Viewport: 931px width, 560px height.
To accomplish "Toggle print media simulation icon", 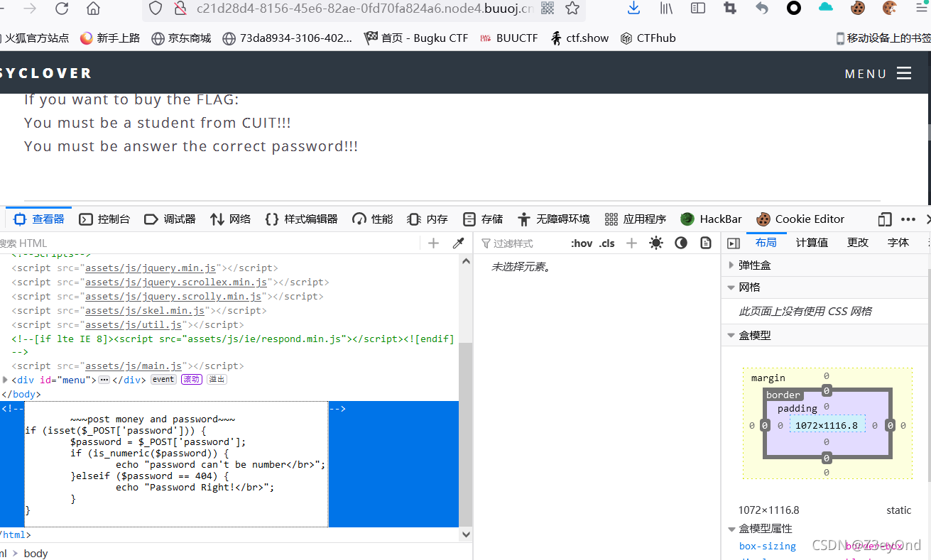I will [706, 243].
